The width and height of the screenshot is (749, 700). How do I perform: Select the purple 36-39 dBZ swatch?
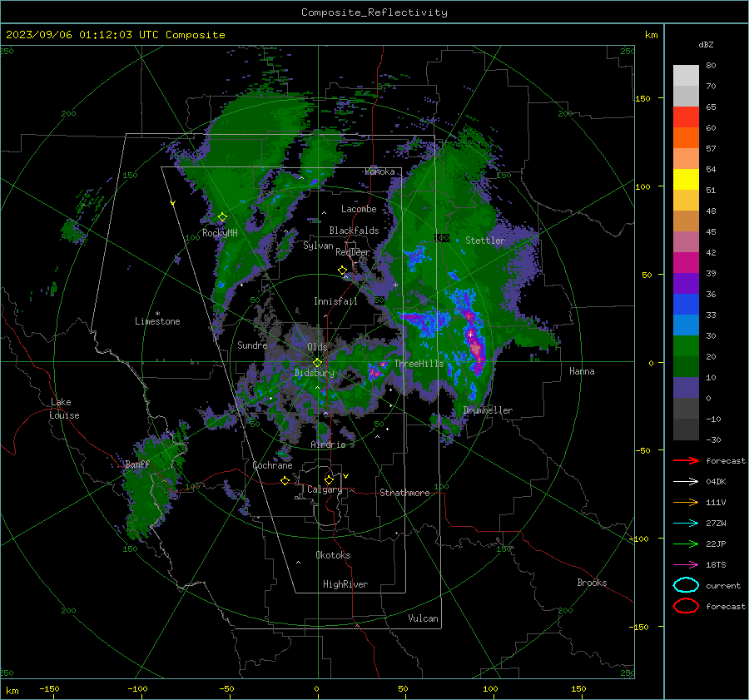click(x=686, y=284)
